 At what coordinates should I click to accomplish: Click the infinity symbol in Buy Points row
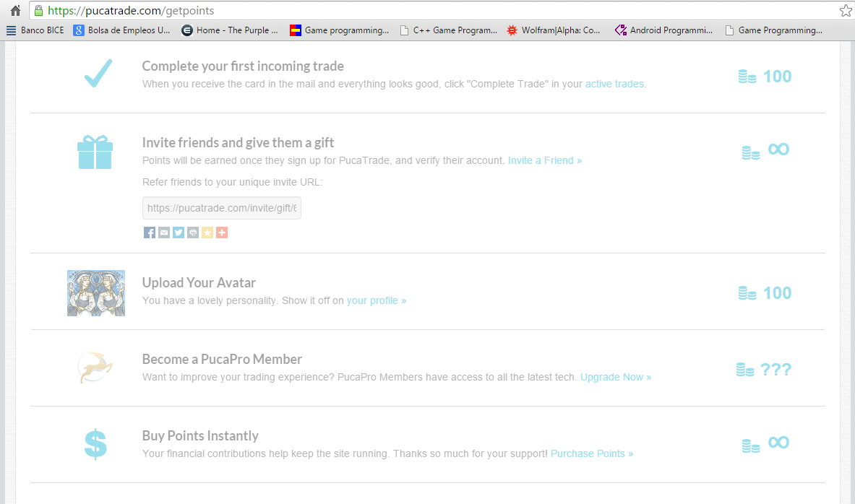tap(778, 443)
